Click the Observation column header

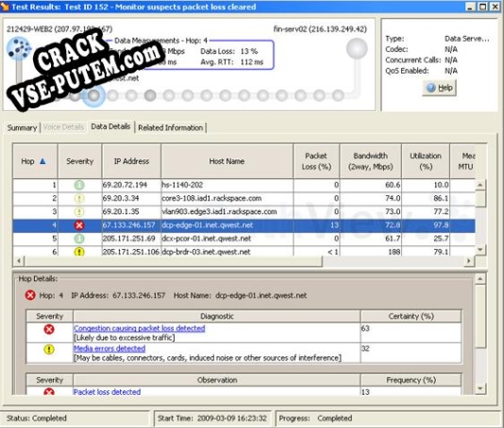coord(217,380)
